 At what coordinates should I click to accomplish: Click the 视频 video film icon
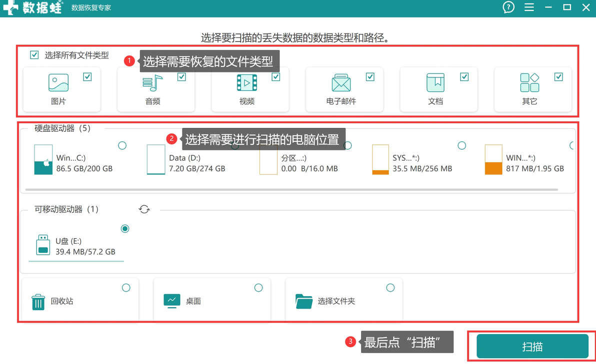(x=246, y=83)
